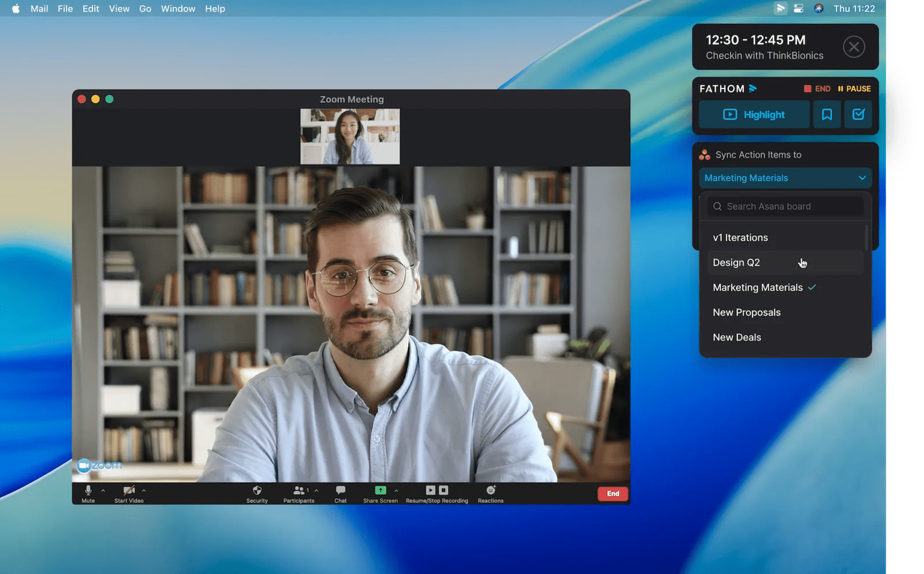Click the red End meeting button

pyautogui.click(x=613, y=494)
